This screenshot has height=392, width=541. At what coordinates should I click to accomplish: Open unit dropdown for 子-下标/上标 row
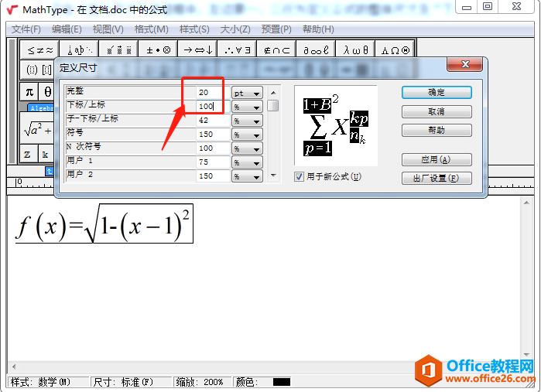(247, 121)
